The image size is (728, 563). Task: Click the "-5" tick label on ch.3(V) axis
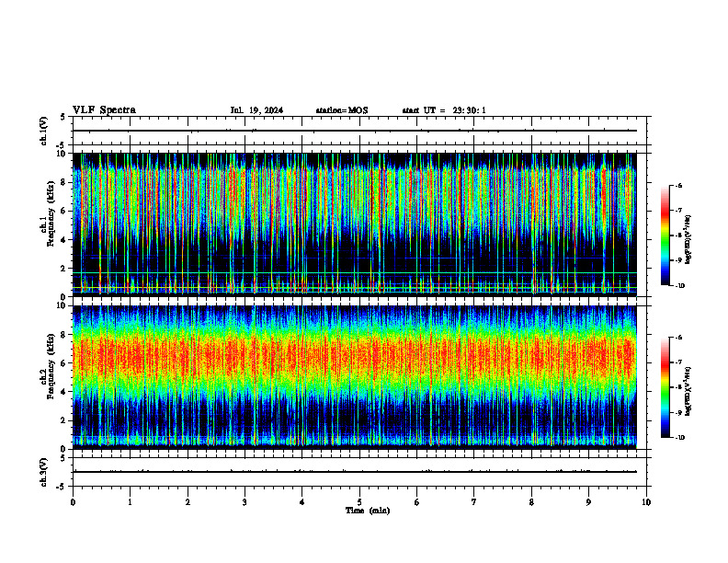(x=62, y=488)
